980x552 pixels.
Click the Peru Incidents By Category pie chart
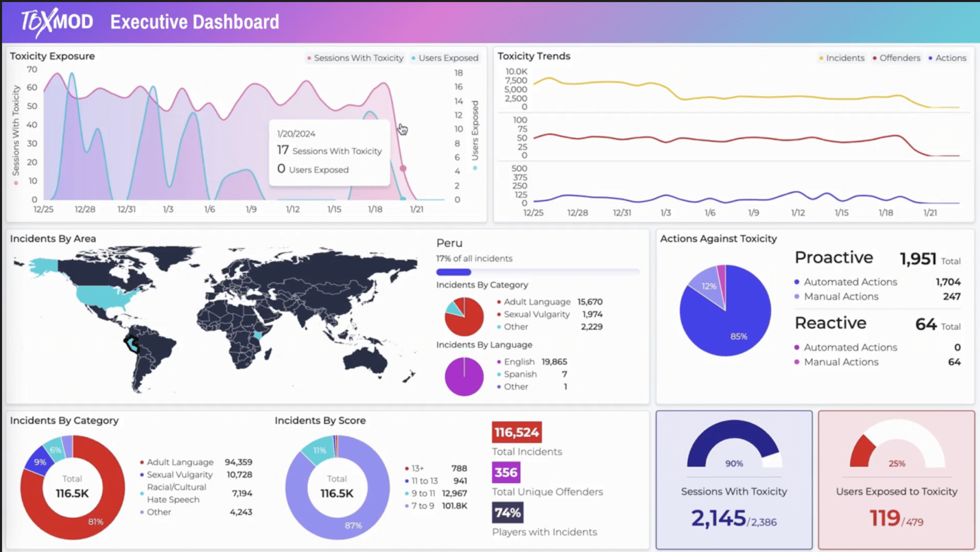click(464, 316)
